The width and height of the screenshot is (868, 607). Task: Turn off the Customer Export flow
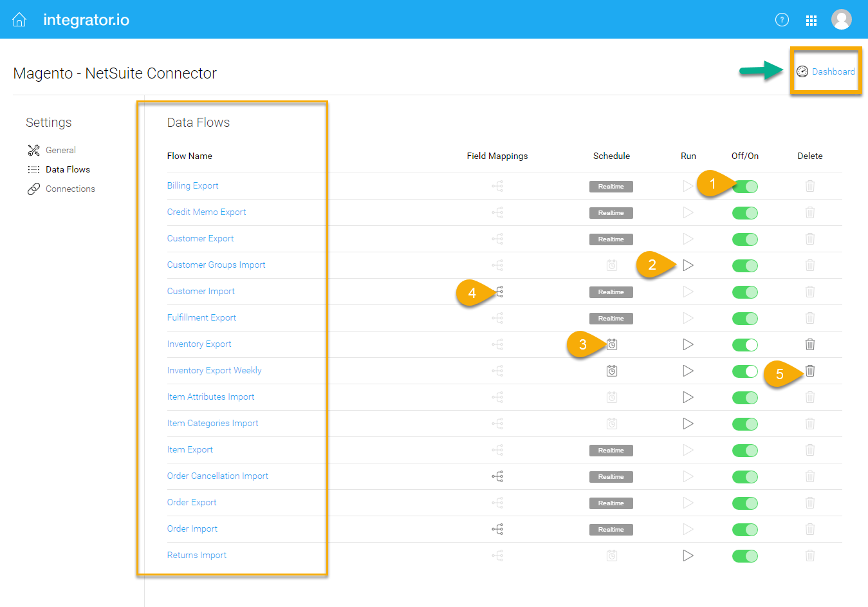click(745, 239)
